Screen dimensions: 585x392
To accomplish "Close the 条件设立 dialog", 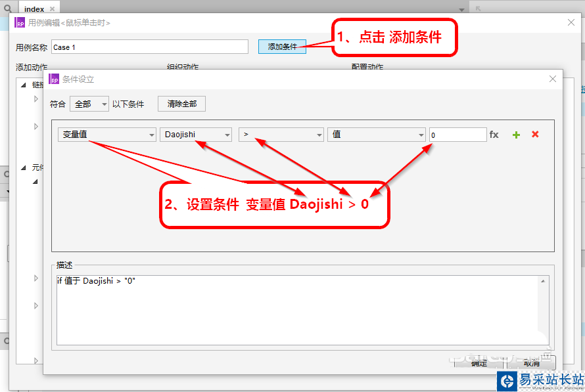I will [x=553, y=79].
